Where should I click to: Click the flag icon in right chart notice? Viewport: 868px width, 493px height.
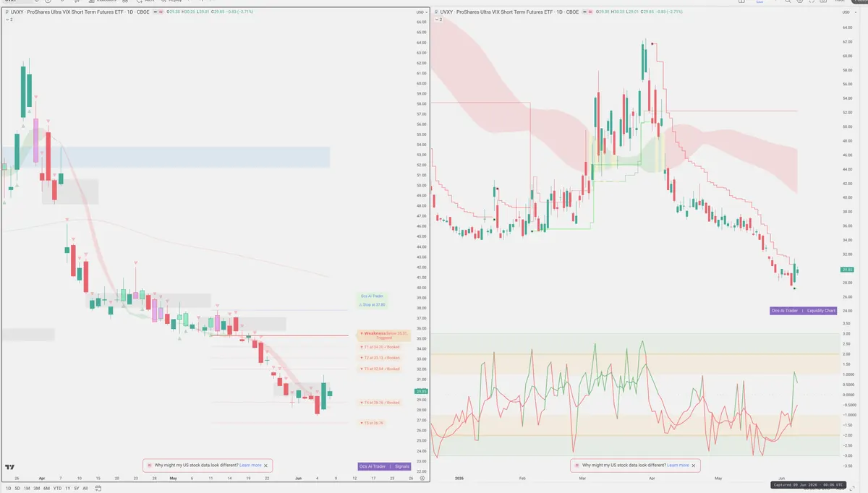coord(576,466)
